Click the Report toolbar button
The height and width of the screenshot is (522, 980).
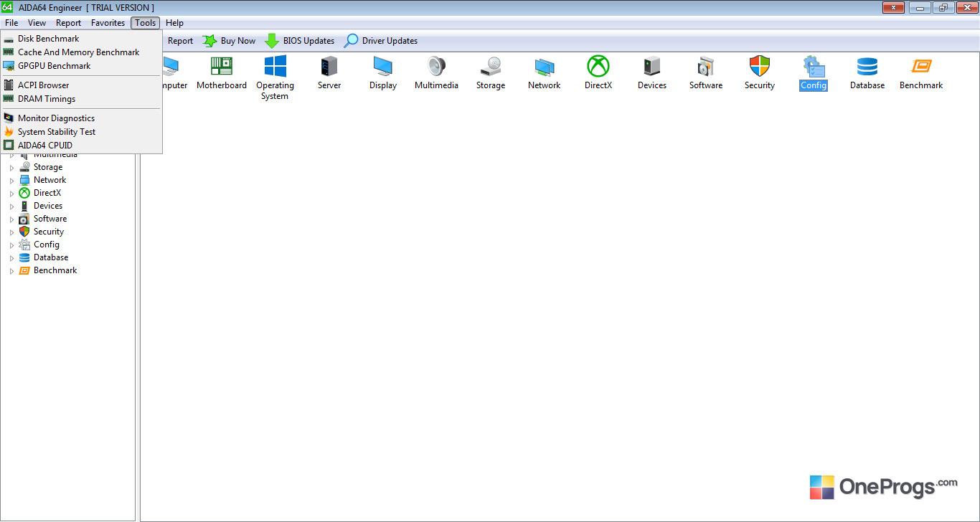[x=179, y=41]
